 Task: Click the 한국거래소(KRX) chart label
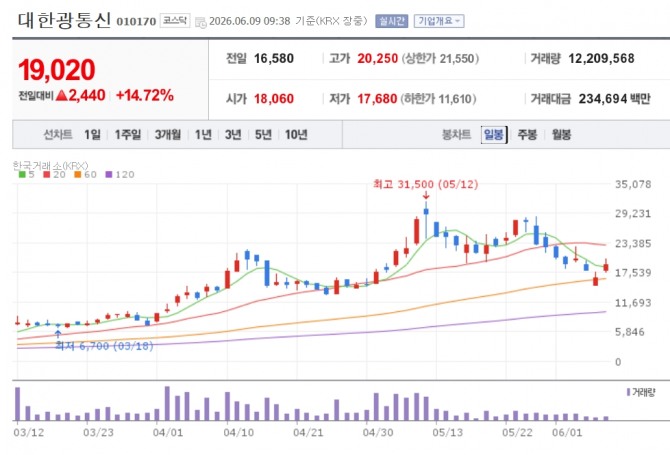pyautogui.click(x=50, y=165)
